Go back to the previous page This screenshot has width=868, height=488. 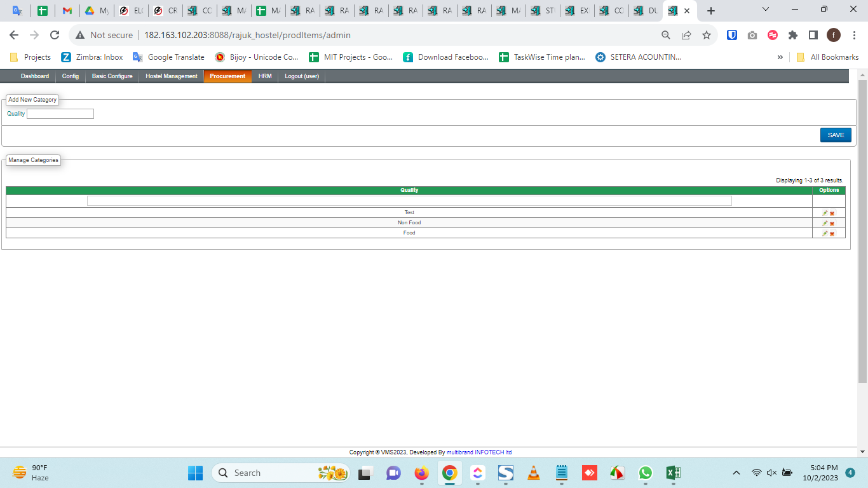coord(14,35)
